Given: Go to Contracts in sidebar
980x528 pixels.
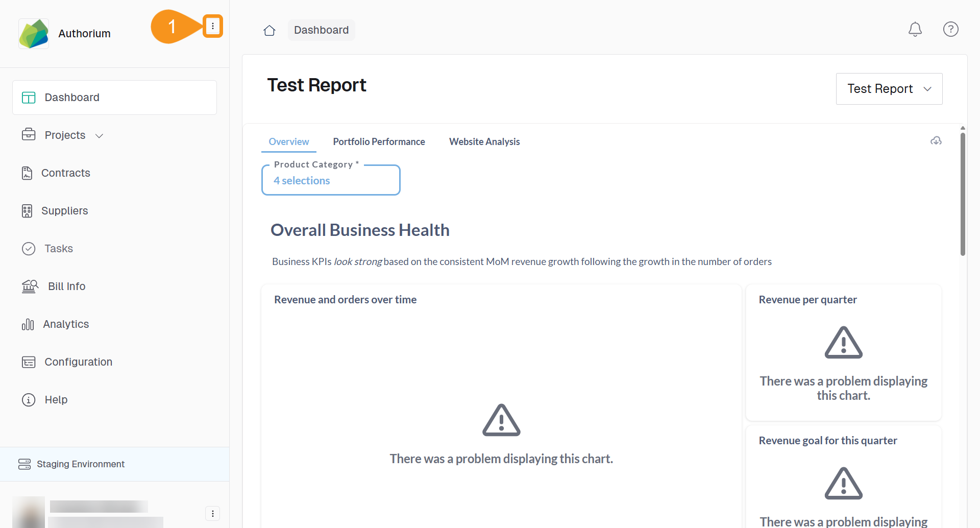Looking at the screenshot, I should [x=65, y=173].
